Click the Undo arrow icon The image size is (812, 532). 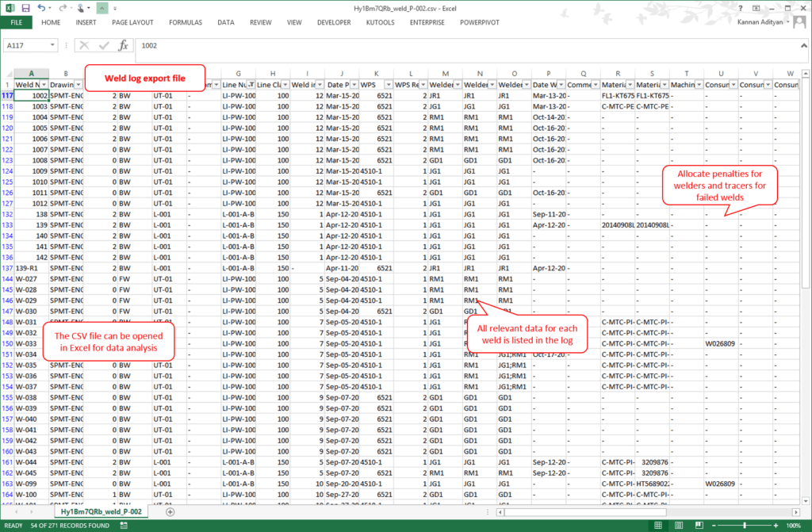coord(41,8)
